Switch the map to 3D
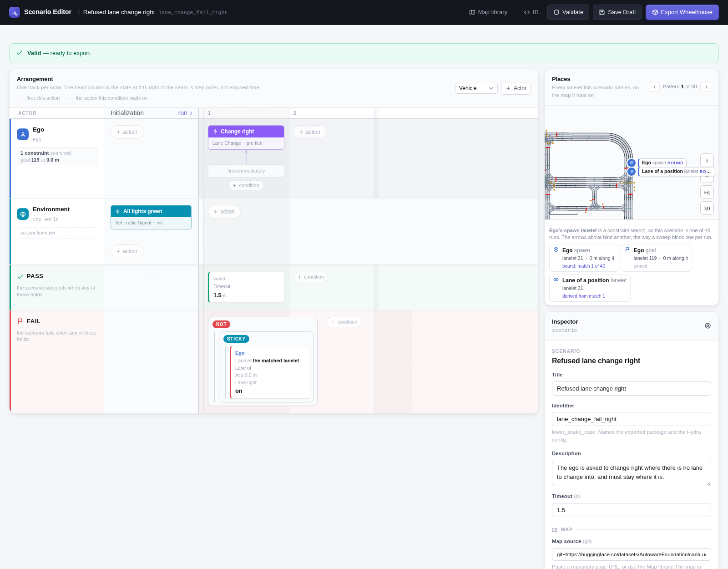The width and height of the screenshot is (728, 569). 707,208
